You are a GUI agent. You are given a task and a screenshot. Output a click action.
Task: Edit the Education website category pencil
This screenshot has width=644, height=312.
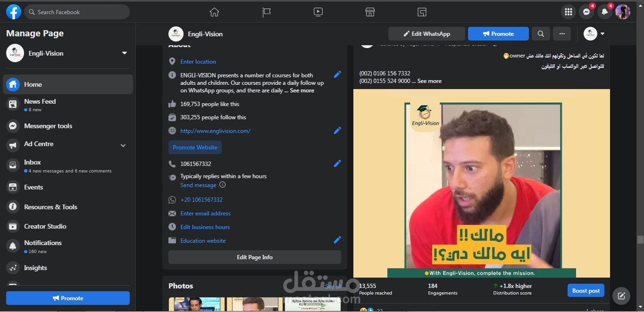[x=337, y=240]
